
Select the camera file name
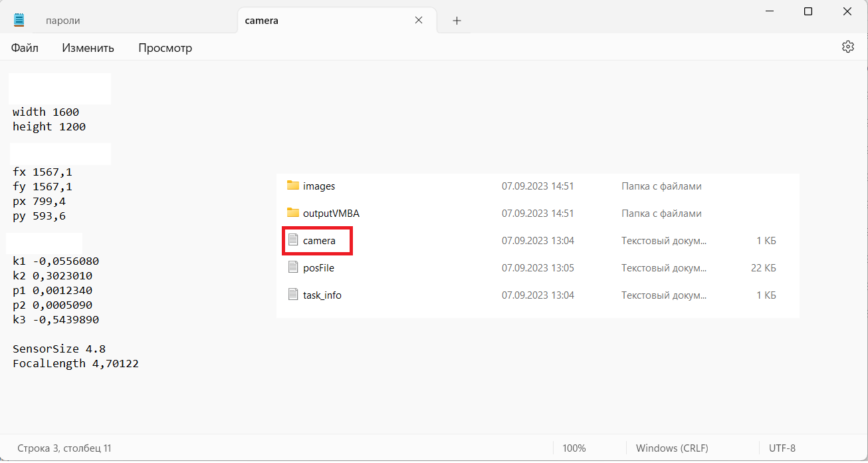coord(319,241)
